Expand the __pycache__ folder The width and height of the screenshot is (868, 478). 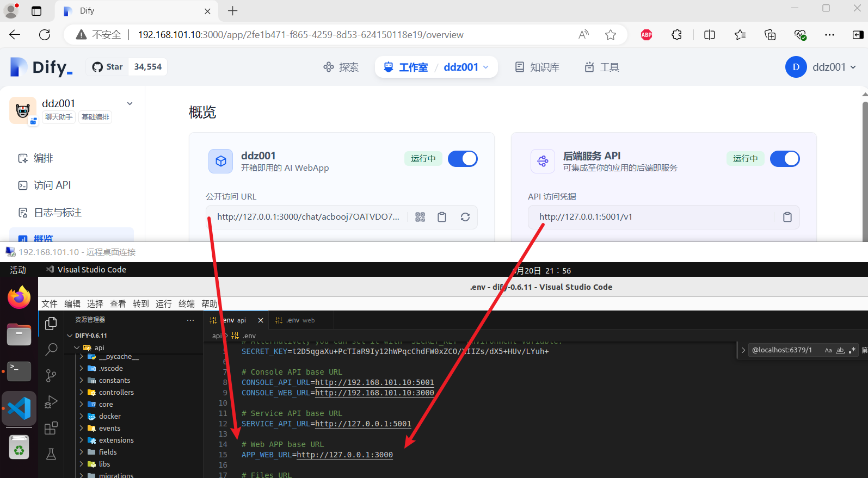pyautogui.click(x=133, y=357)
